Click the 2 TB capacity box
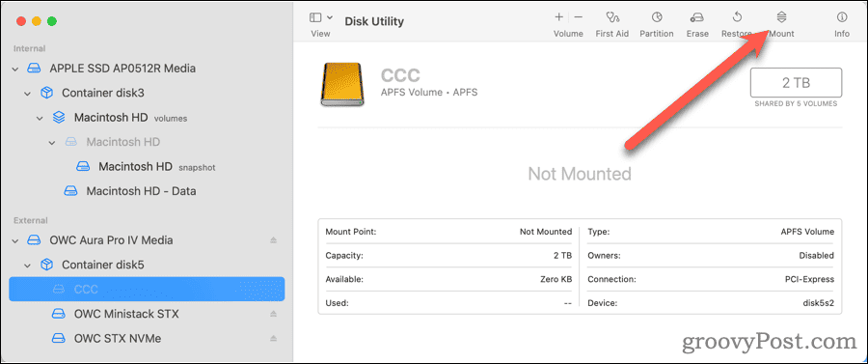 pyautogui.click(x=796, y=83)
